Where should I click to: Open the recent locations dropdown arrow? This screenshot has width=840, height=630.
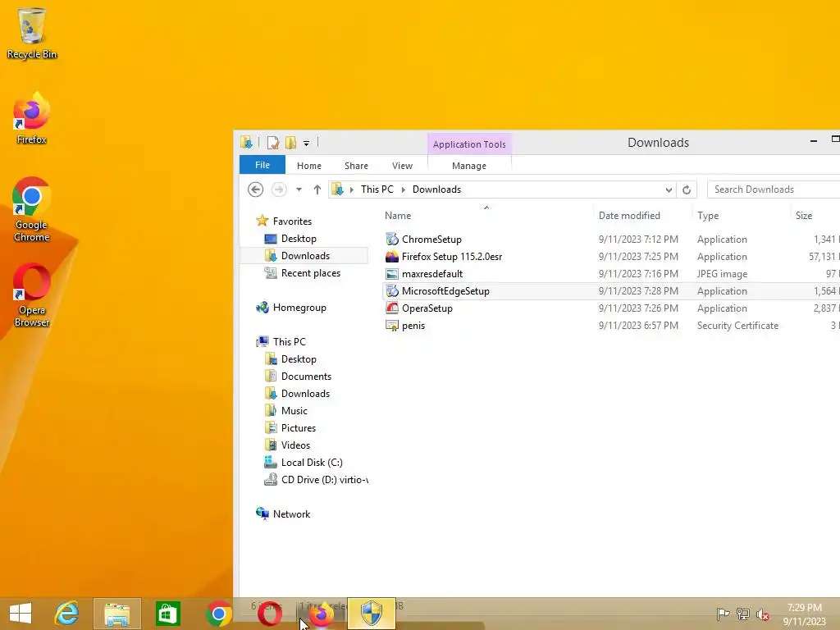[299, 189]
